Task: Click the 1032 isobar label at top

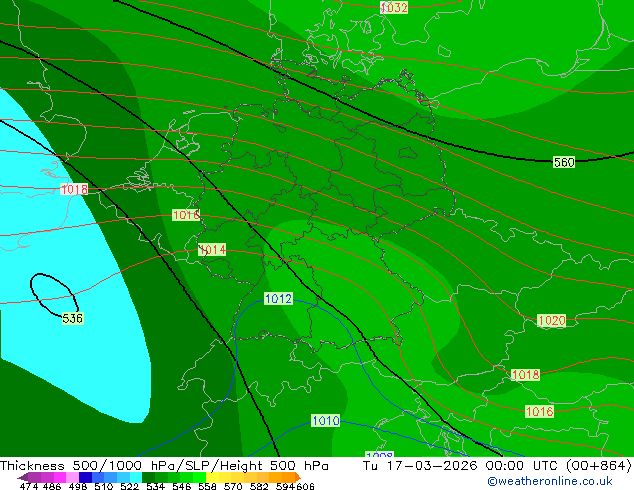Action: [393, 7]
